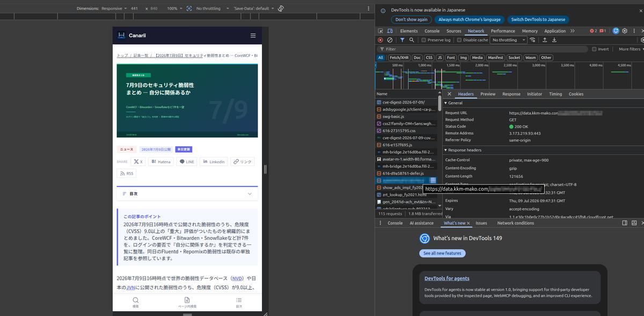
Task: Close the What's new drawer tab
Action: click(x=469, y=223)
